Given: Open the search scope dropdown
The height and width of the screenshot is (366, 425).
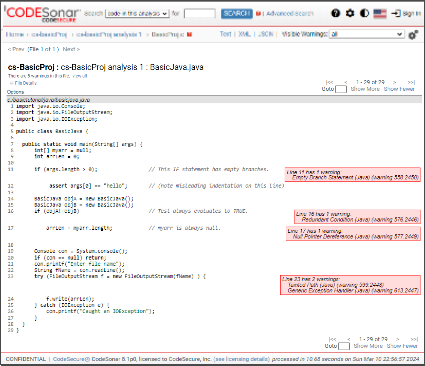Looking at the screenshot, I should pyautogui.click(x=137, y=13).
